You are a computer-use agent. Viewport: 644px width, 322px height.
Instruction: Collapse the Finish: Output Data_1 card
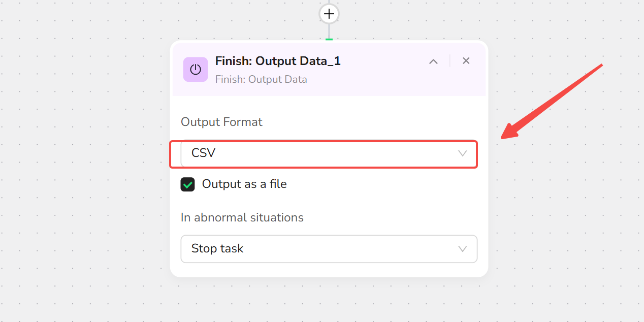point(433,61)
